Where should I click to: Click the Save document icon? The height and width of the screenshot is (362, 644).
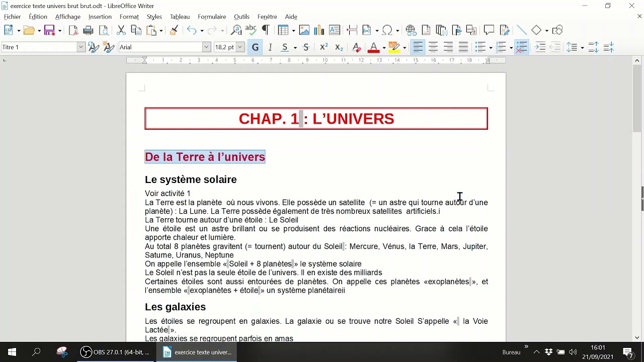(x=49, y=30)
